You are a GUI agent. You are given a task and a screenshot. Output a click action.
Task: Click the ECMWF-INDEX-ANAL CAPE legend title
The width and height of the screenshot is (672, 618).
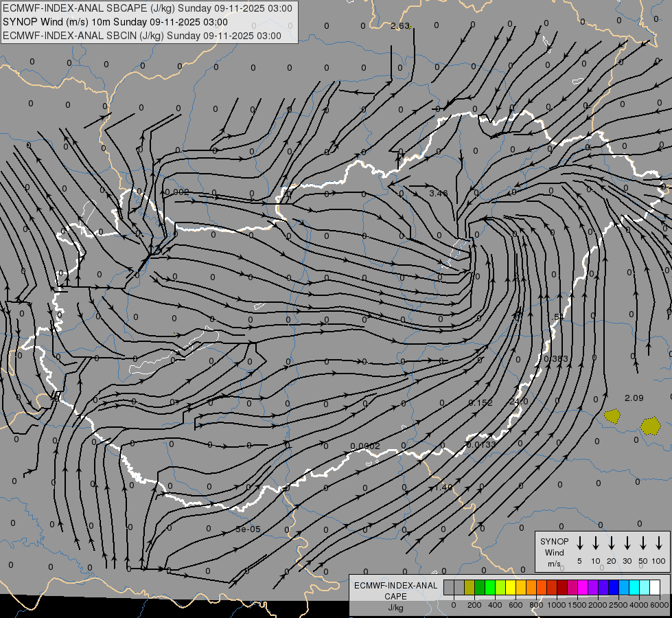(395, 591)
